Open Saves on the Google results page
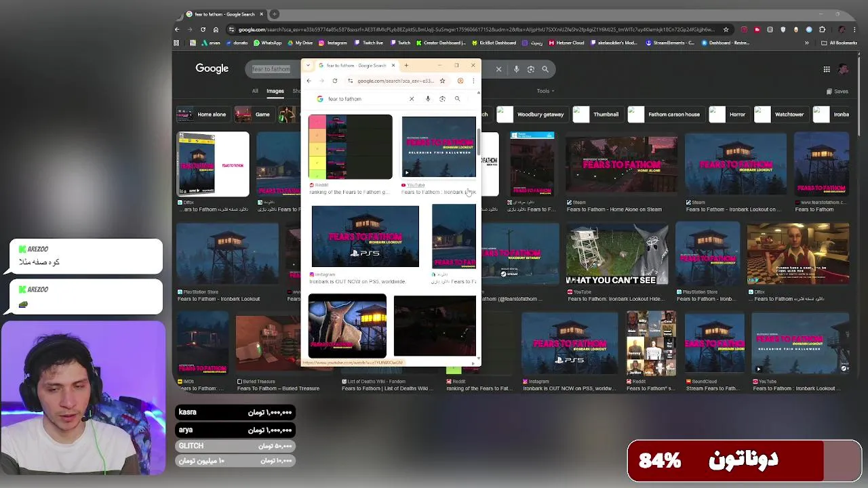The width and height of the screenshot is (868, 488). pyautogui.click(x=837, y=91)
